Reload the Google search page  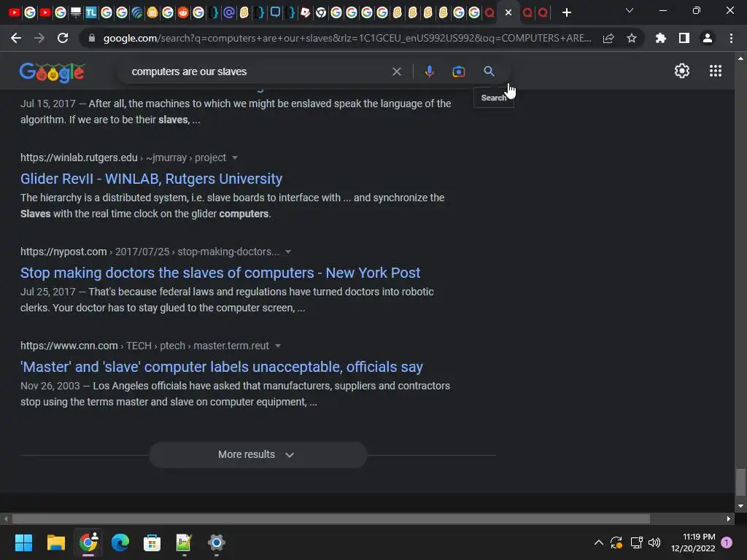63,38
